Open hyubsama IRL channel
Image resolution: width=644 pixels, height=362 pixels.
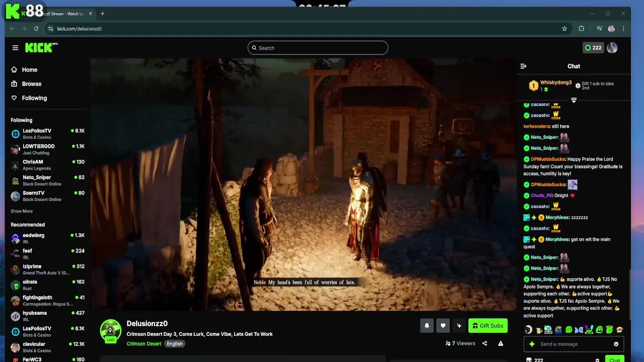pyautogui.click(x=47, y=316)
